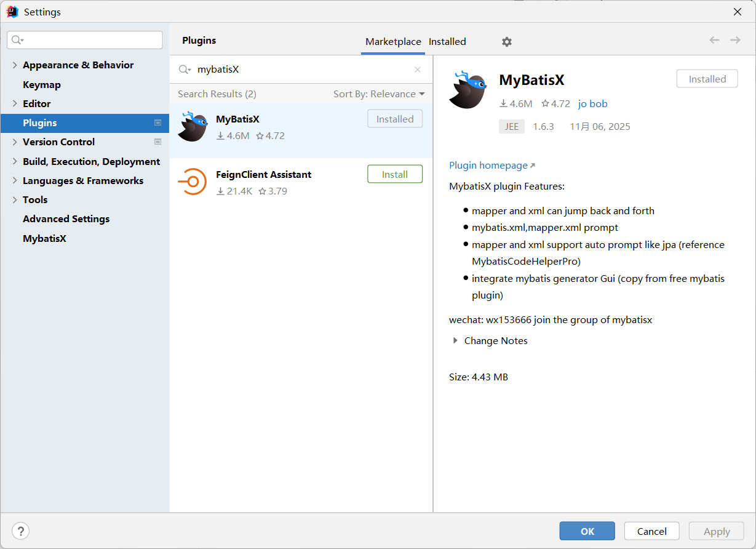This screenshot has width=756, height=549.
Task: Click the MyBatisX bird icon in results list
Action: [x=193, y=127]
